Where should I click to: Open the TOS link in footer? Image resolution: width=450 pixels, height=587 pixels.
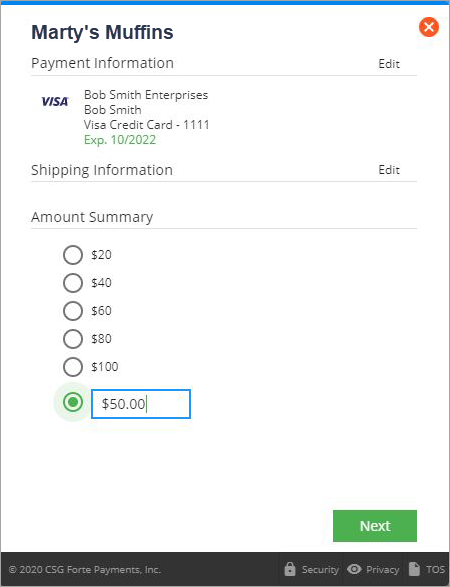click(435, 569)
